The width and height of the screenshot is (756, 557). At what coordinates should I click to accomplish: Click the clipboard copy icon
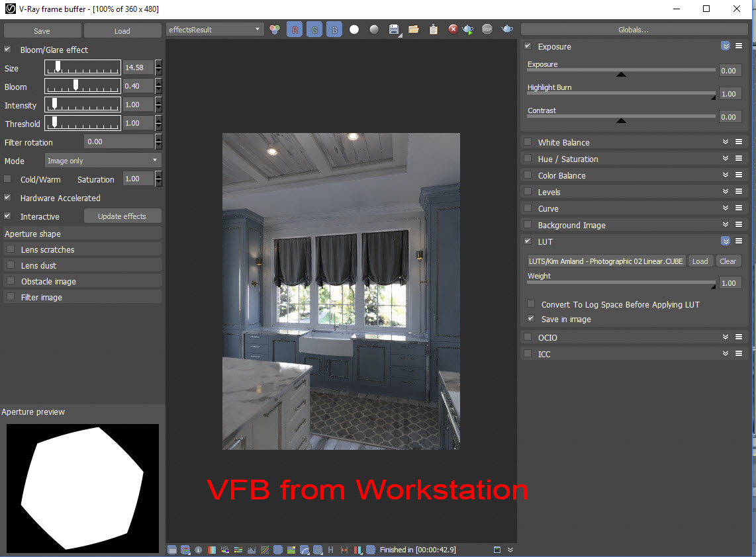434,30
